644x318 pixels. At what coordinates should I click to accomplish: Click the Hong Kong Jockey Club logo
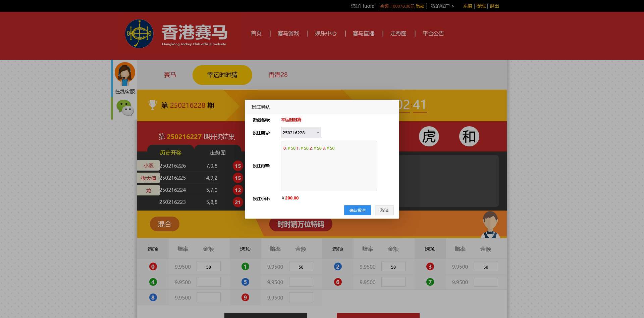click(139, 34)
